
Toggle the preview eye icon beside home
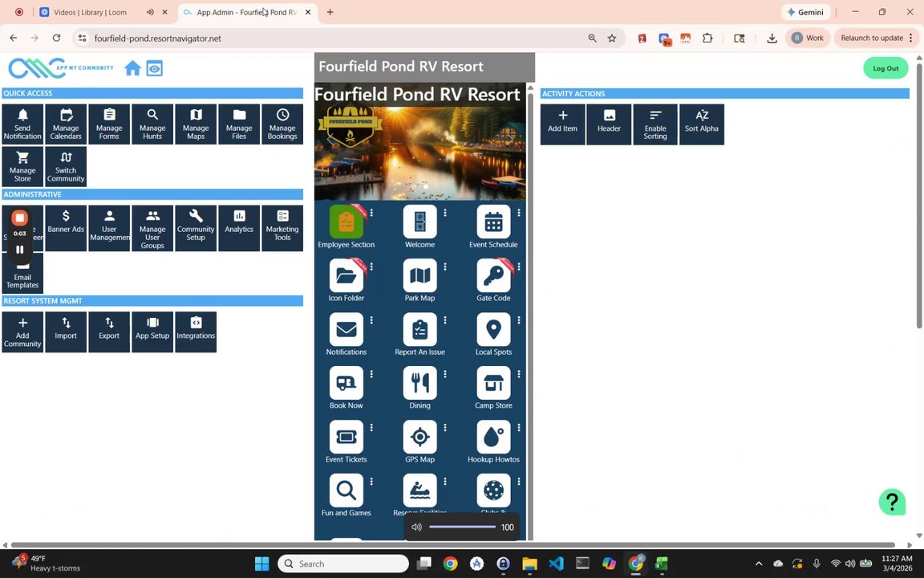coord(154,68)
